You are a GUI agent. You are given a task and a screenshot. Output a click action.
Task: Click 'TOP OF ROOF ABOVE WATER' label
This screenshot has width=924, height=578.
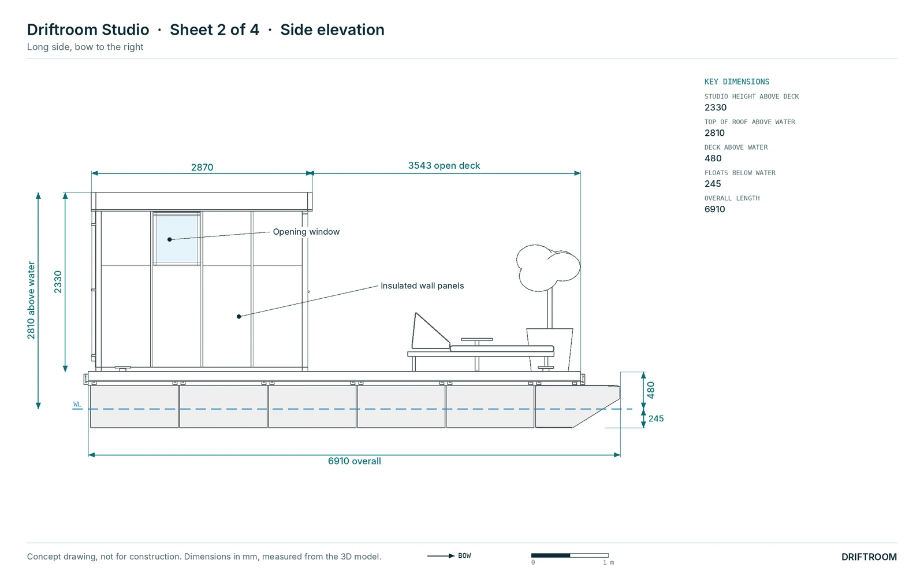(750, 122)
